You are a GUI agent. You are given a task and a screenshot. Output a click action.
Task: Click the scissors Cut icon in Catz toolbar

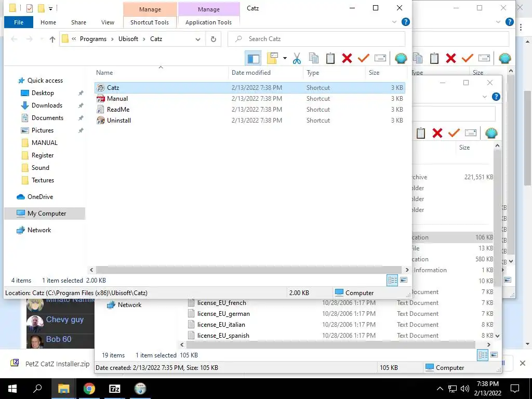click(x=297, y=58)
